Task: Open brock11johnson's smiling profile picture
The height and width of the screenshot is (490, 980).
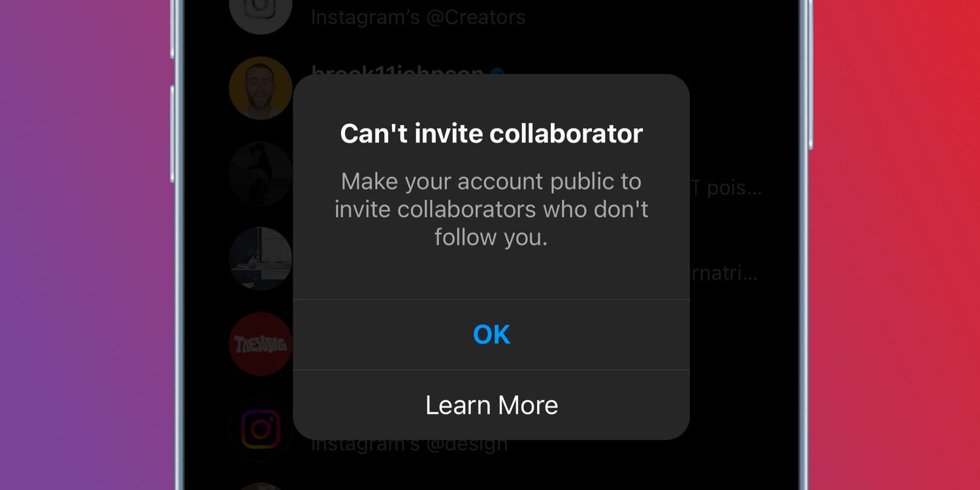Action: click(261, 88)
